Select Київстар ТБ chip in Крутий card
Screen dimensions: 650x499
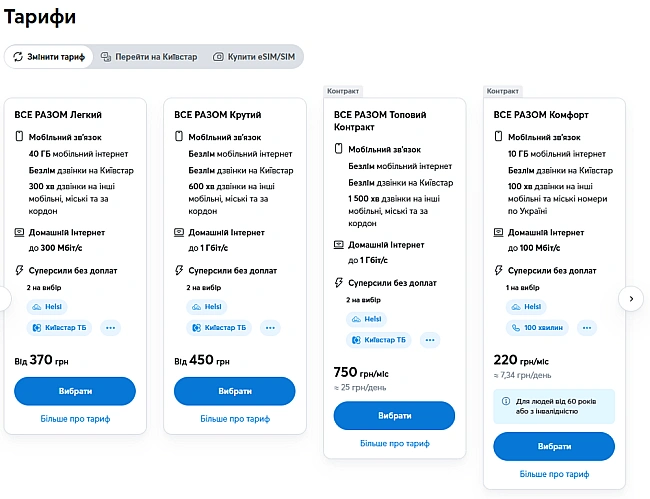pyautogui.click(x=220, y=327)
